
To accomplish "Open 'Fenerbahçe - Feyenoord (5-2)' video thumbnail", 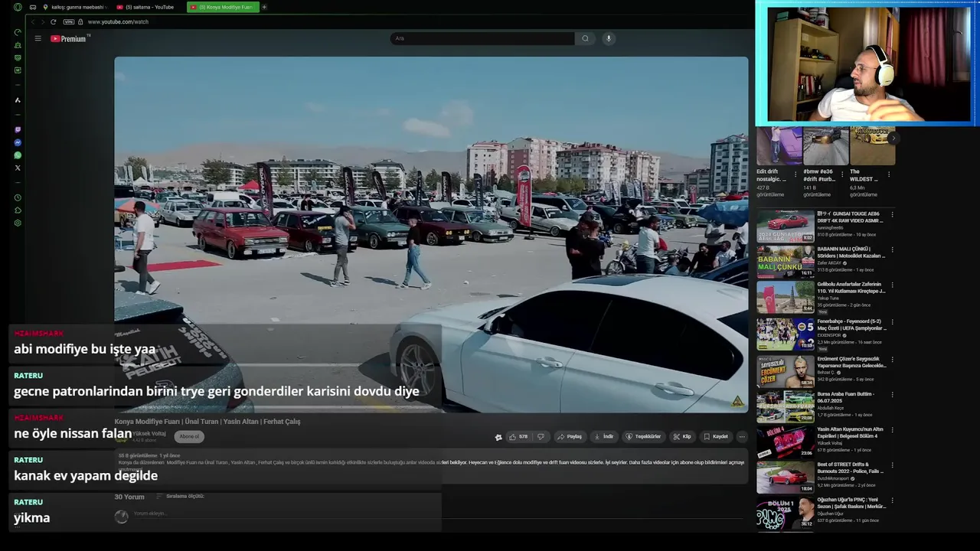I will tap(786, 334).
